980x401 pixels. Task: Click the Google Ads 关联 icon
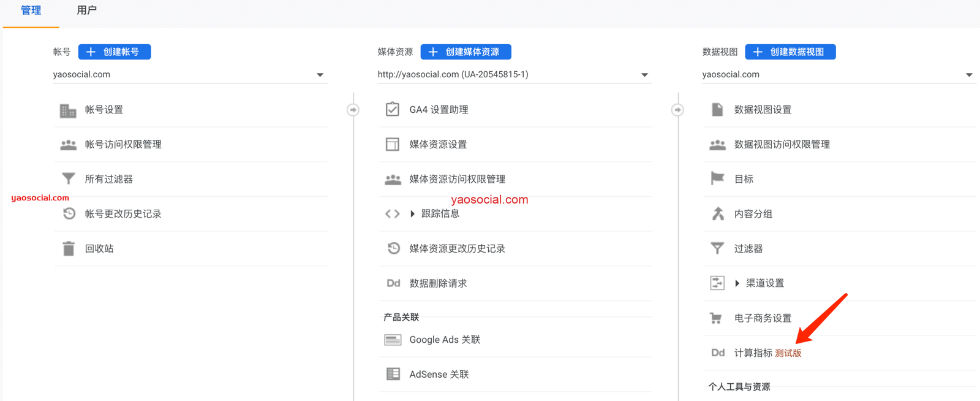click(x=393, y=340)
